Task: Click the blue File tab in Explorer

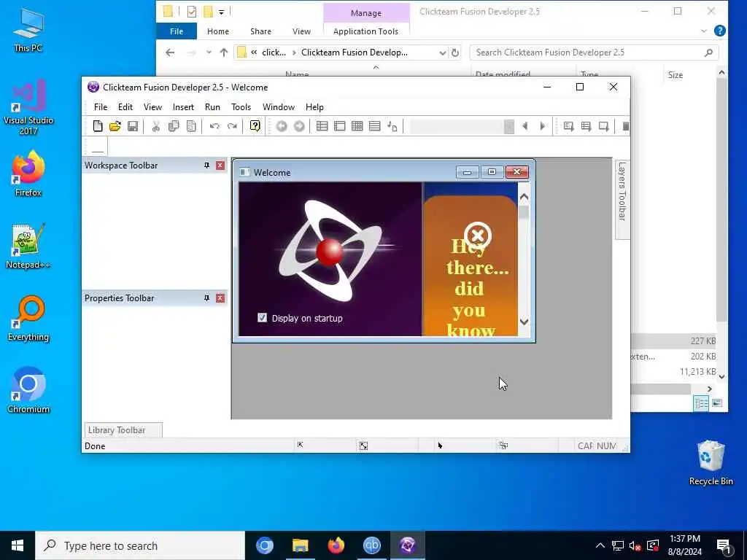Action: pos(177,31)
